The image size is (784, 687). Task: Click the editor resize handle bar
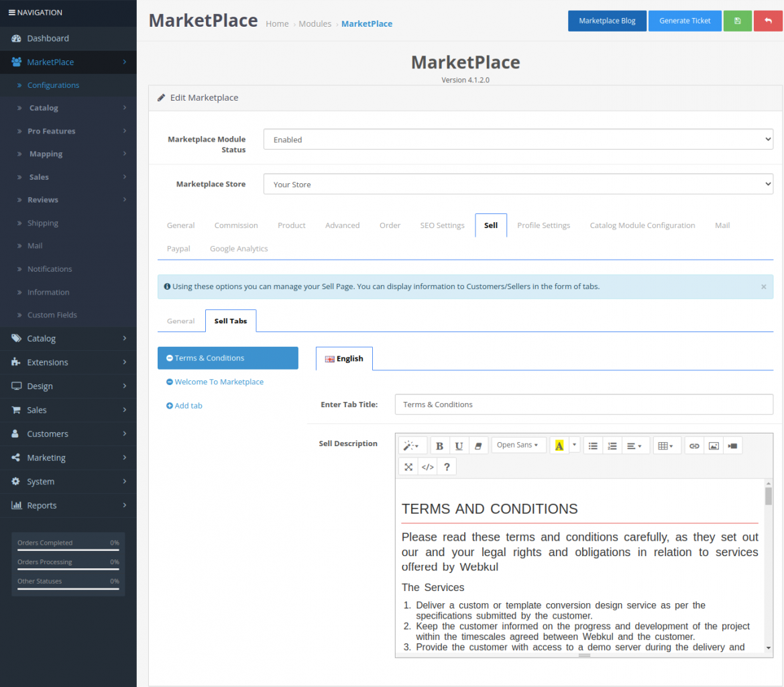point(584,655)
